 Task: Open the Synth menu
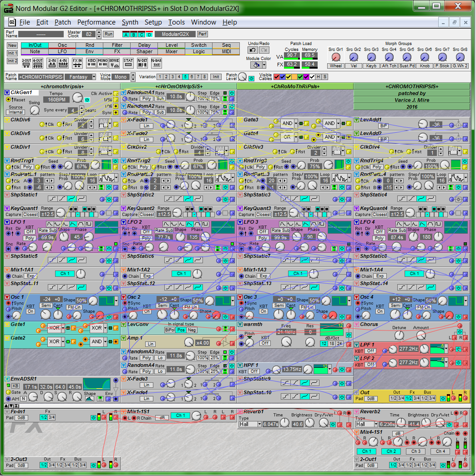point(130,22)
